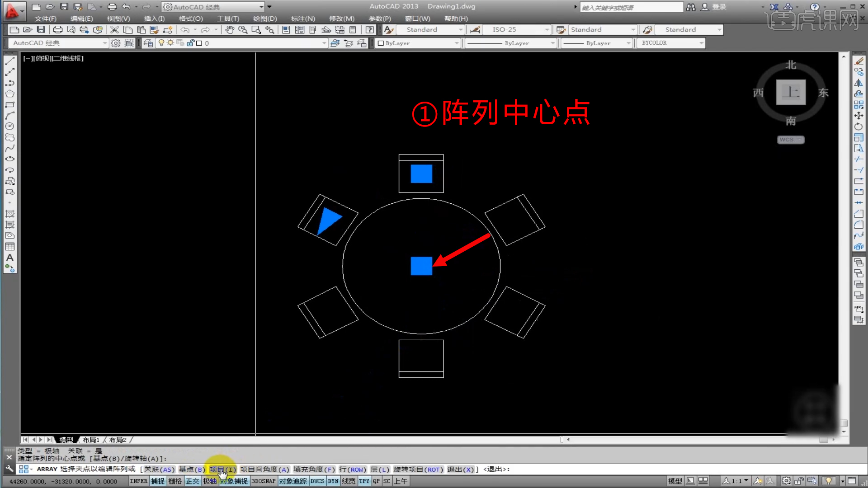This screenshot has width=868, height=488.
Task: Select the Multiline Text tool
Action: (x=9, y=258)
